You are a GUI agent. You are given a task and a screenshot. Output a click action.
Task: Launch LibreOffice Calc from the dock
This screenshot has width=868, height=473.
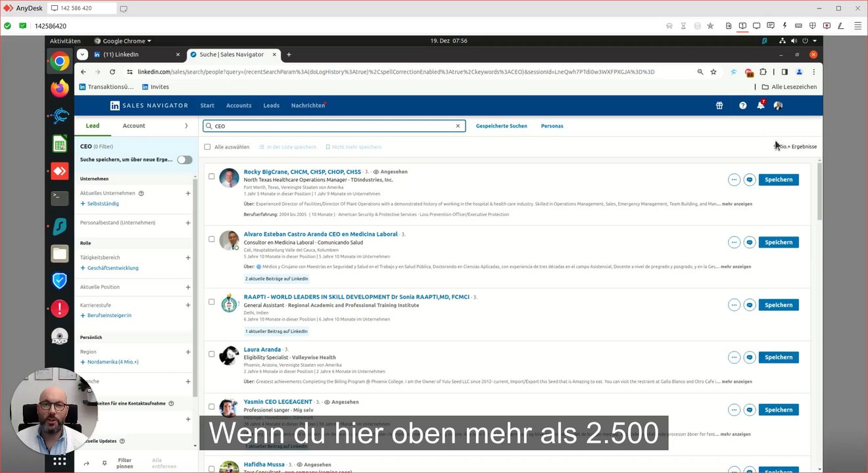59,143
